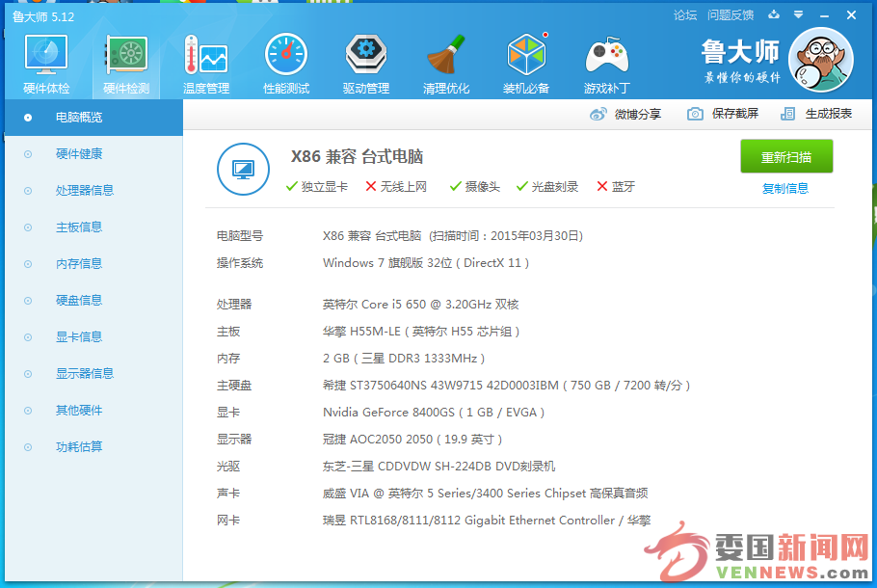Click memory value 2 GB 三星 DDR3
The image size is (877, 588).
[x=404, y=359]
